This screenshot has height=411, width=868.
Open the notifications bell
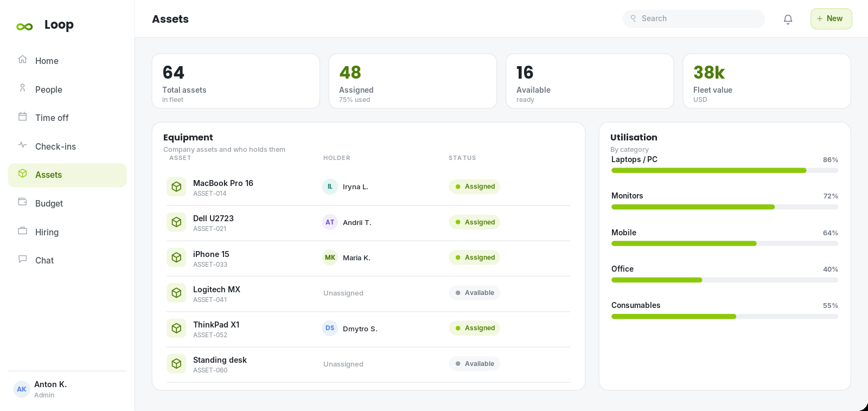(x=788, y=19)
